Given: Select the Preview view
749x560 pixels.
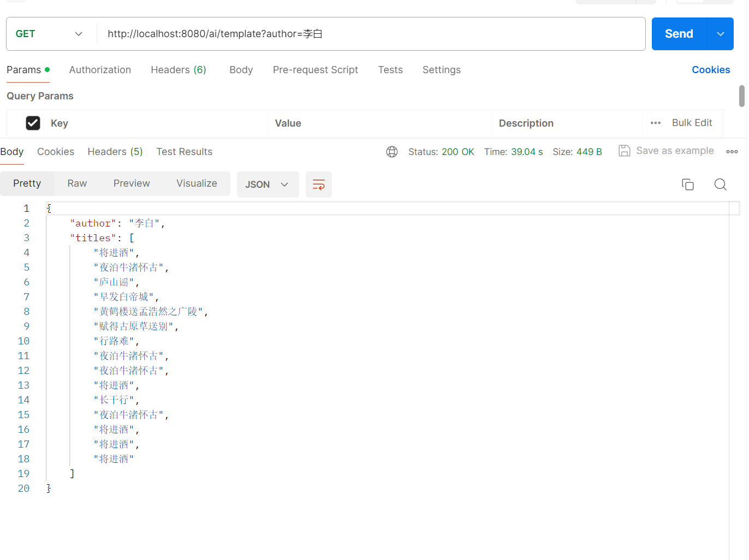Looking at the screenshot, I should [132, 183].
